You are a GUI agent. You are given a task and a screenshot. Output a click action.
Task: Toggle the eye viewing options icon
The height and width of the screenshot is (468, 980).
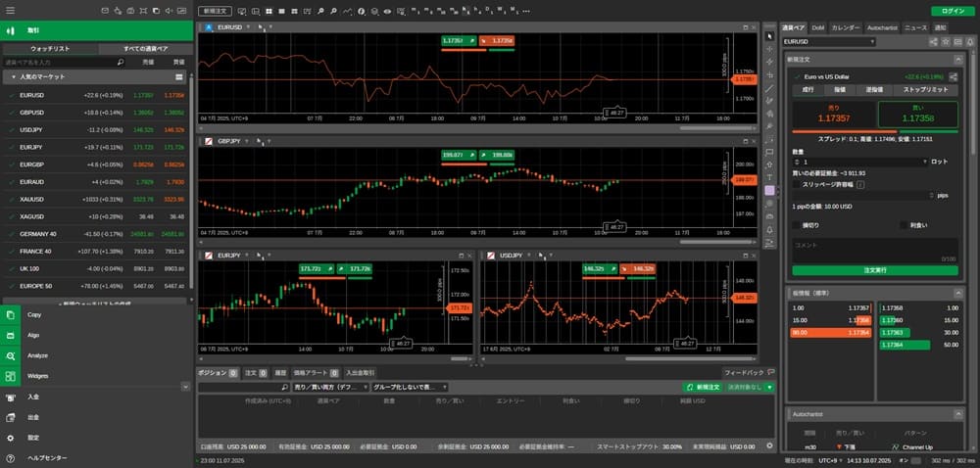[387, 11]
